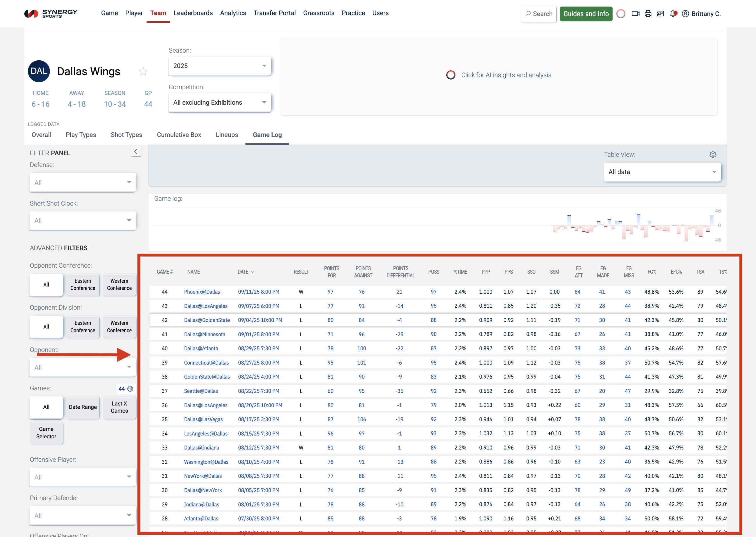The image size is (756, 537).
Task: Open the Practice menu
Action: [353, 13]
